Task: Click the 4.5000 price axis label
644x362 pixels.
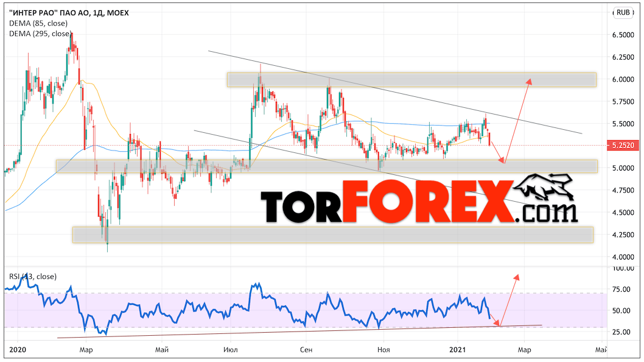Action: click(x=623, y=213)
